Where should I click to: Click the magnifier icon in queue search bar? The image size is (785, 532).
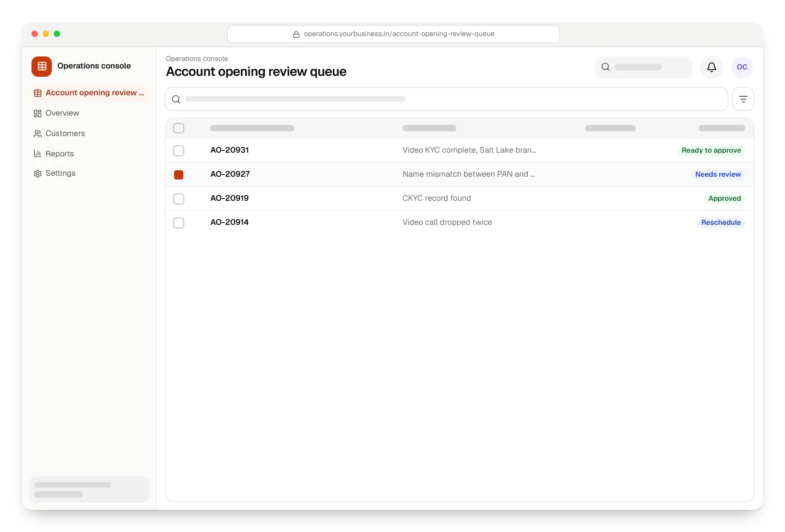(176, 99)
